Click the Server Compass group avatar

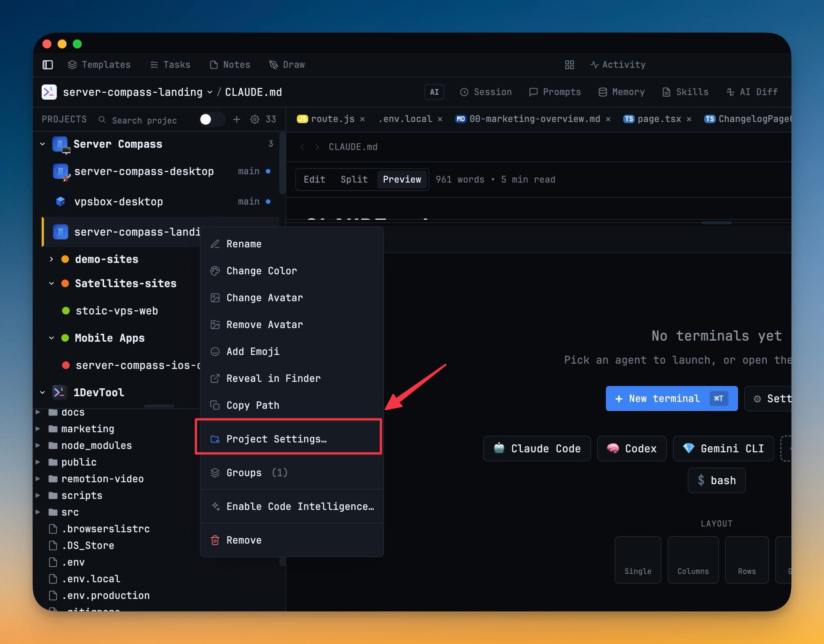pyautogui.click(x=61, y=144)
